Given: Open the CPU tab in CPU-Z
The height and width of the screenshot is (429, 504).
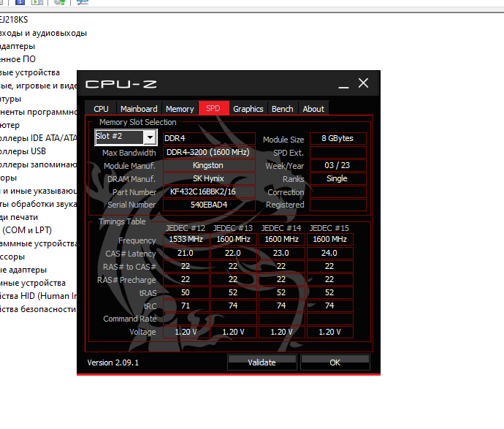Looking at the screenshot, I should [x=101, y=109].
